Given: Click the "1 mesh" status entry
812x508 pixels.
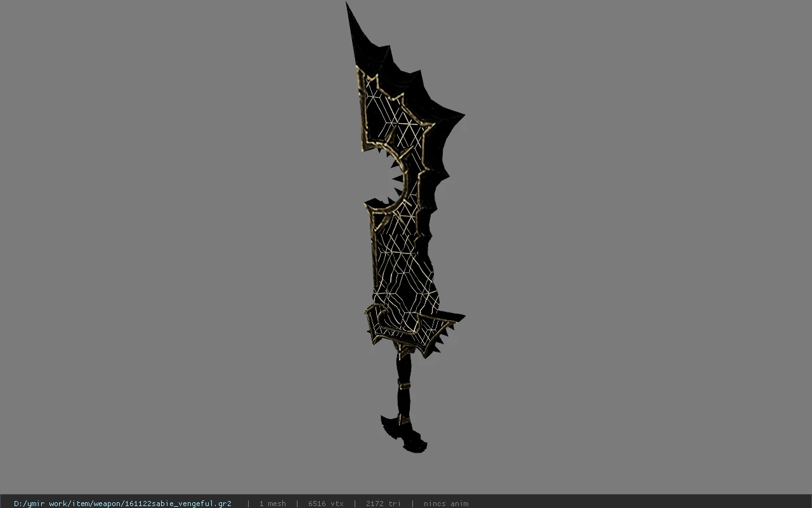Looking at the screenshot, I should coord(273,504).
